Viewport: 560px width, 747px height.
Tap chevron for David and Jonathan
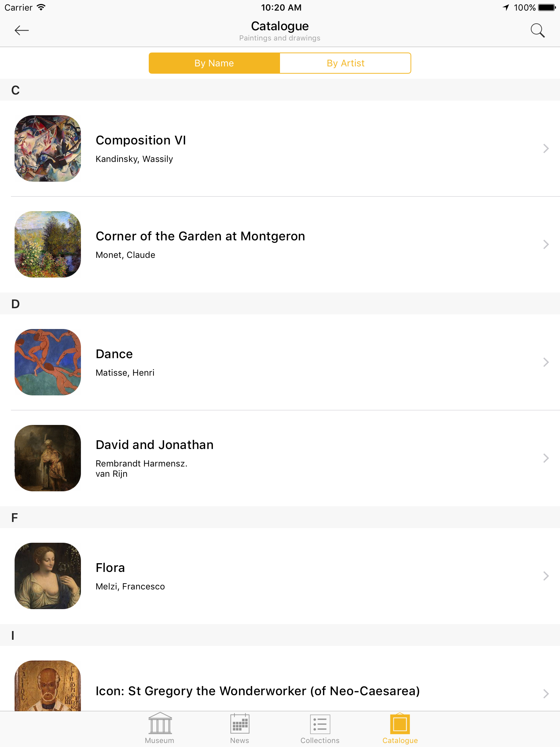[546, 458]
